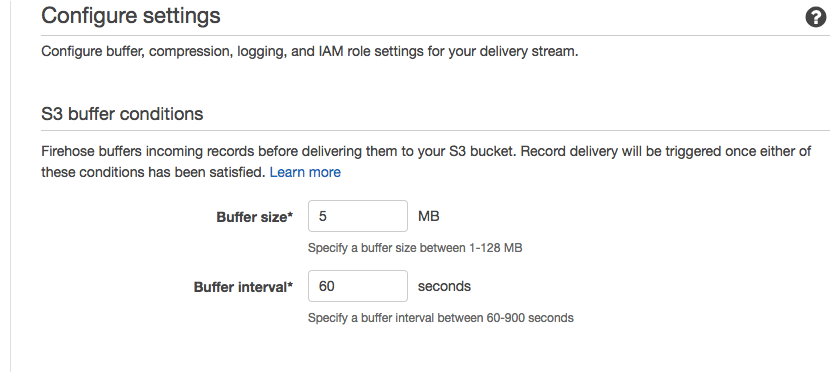Click the Firehose buffers incoming records paragraph

pyautogui.click(x=426, y=162)
